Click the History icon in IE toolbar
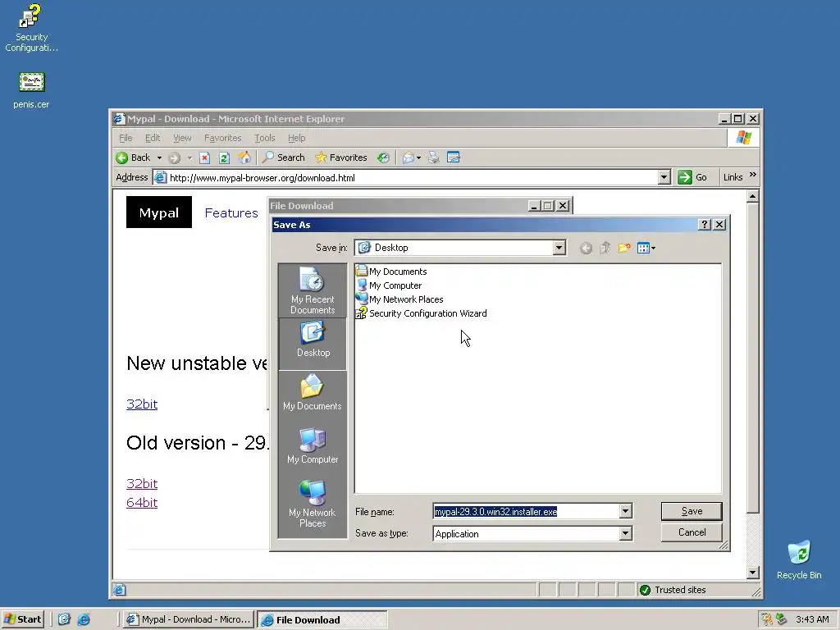Screen dimensions: 840x630 pyautogui.click(x=383, y=157)
